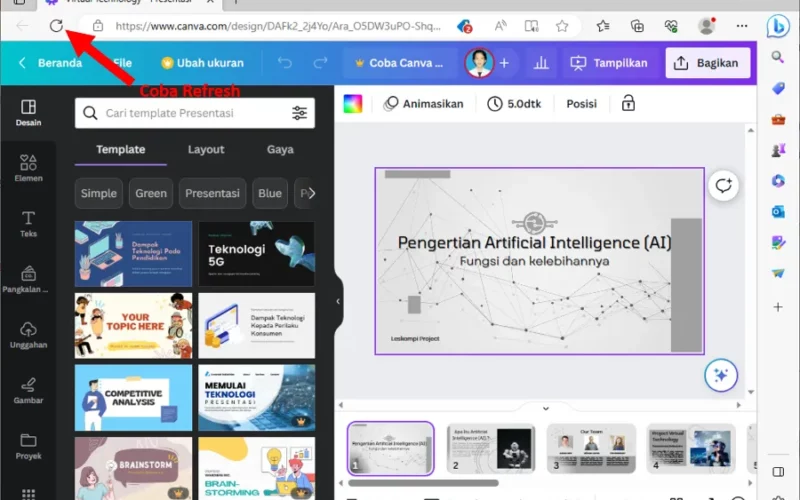The height and width of the screenshot is (500, 800).
Task: Open Edge sidebar shopping tag icon
Action: (x=778, y=88)
